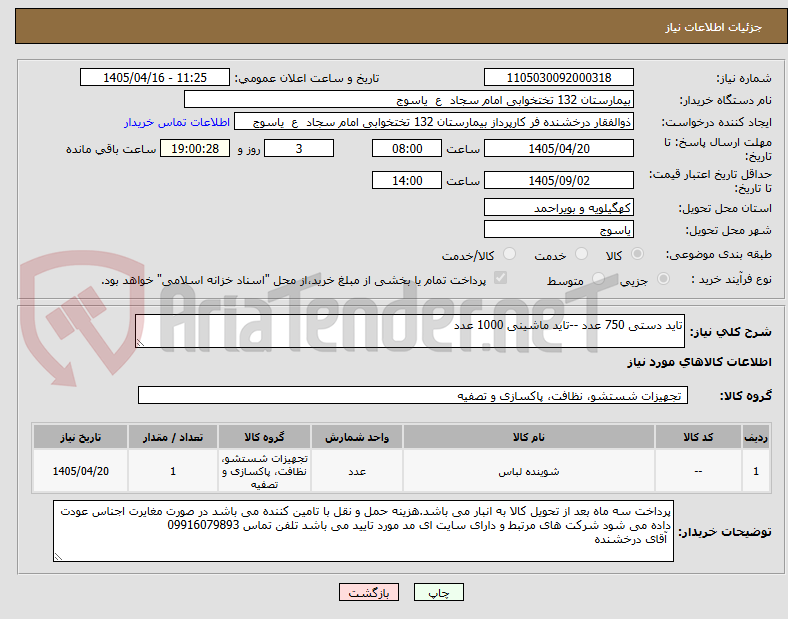Select the خدمت radio button
This screenshot has height=619, width=788.
click(581, 254)
